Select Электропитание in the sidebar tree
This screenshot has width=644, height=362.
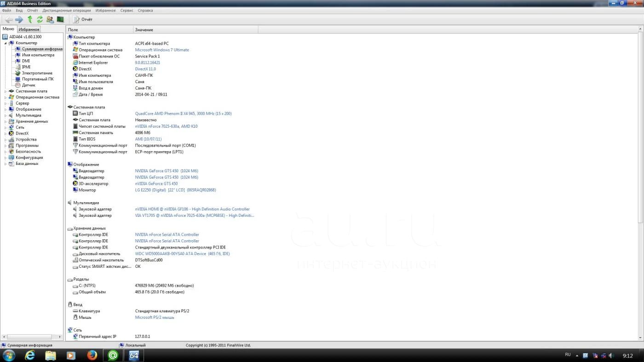[x=37, y=73]
